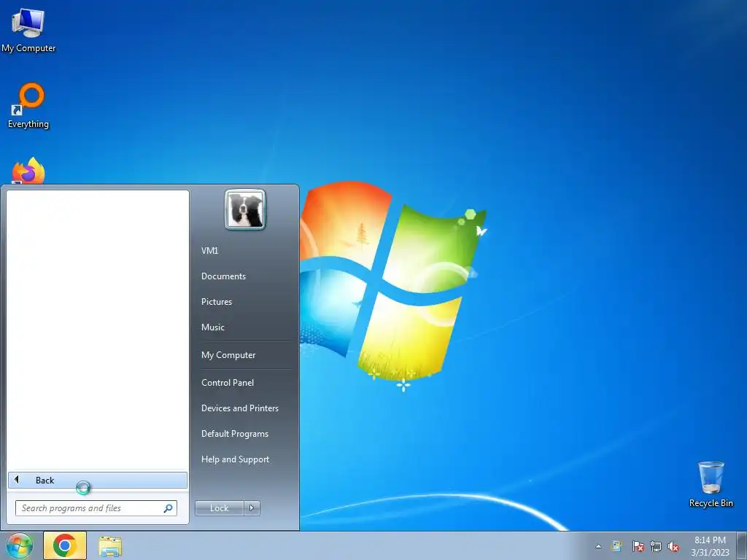Open Music from the Start menu
Image resolution: width=747 pixels, height=560 pixels.
[213, 327]
